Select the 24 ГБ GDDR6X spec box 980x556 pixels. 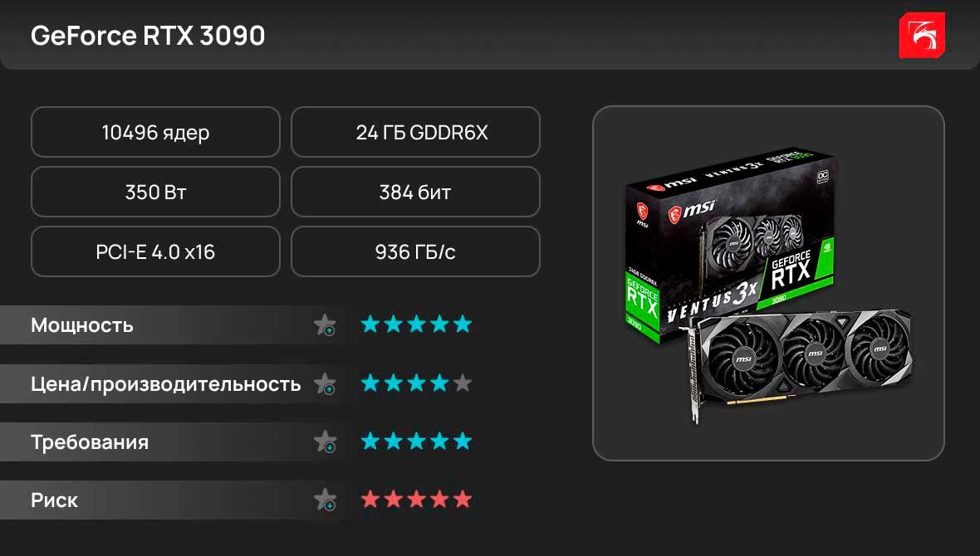415,132
